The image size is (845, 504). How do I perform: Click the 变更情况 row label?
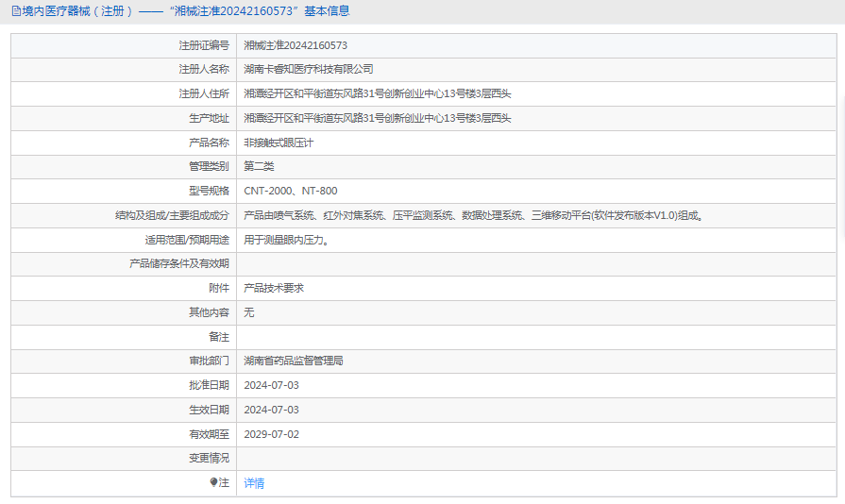[x=209, y=458]
